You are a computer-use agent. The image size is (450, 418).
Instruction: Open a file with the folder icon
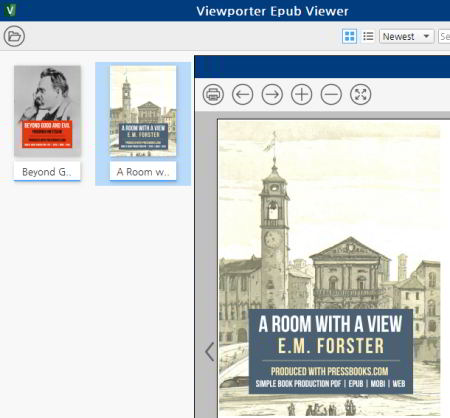[14, 36]
